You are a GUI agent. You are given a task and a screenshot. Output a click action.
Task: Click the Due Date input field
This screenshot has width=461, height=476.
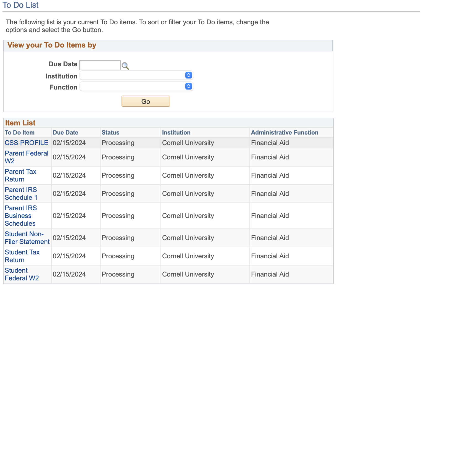coord(100,65)
